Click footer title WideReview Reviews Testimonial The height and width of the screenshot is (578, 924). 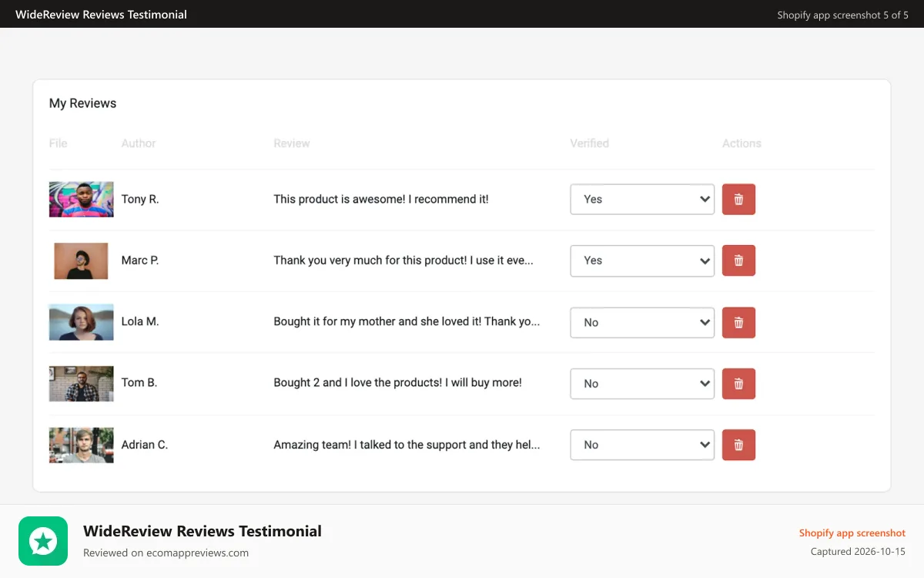click(x=203, y=531)
